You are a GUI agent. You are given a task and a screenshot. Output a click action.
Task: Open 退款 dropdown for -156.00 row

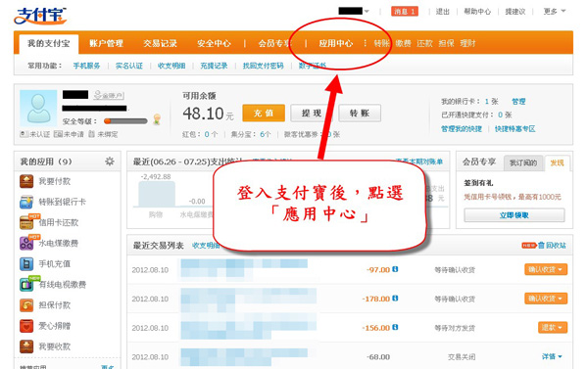553,328
